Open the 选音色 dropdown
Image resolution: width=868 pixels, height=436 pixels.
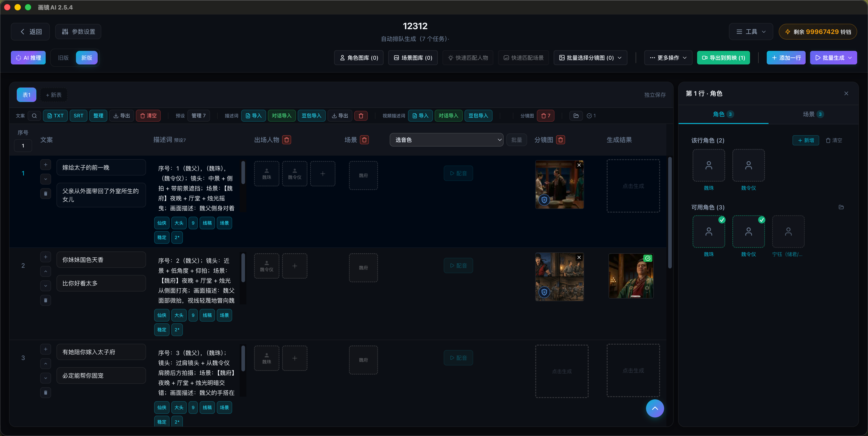click(446, 140)
